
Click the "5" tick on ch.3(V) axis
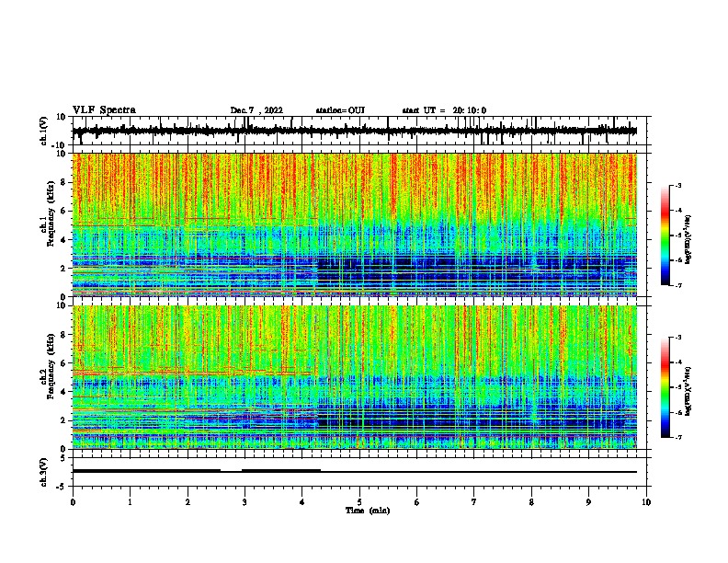[63, 458]
